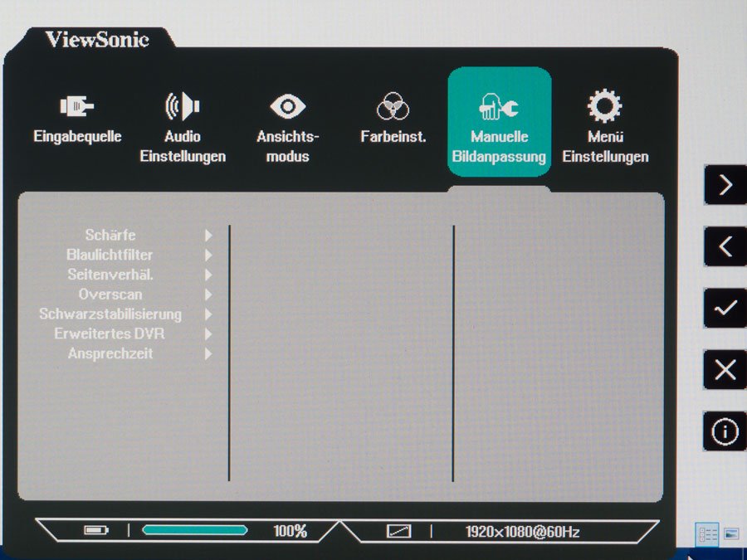747x560 pixels.
Task: Click the list view icon at bottom right
Action: pyautogui.click(x=707, y=533)
